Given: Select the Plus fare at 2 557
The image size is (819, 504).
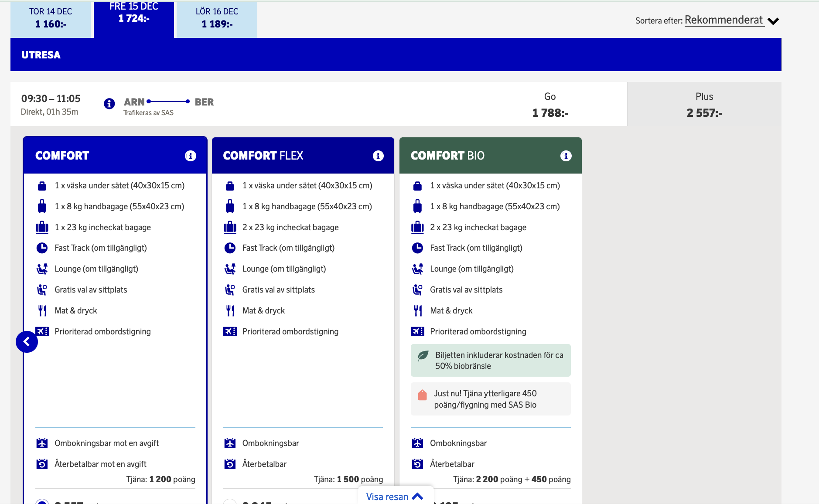Looking at the screenshot, I should click(704, 104).
